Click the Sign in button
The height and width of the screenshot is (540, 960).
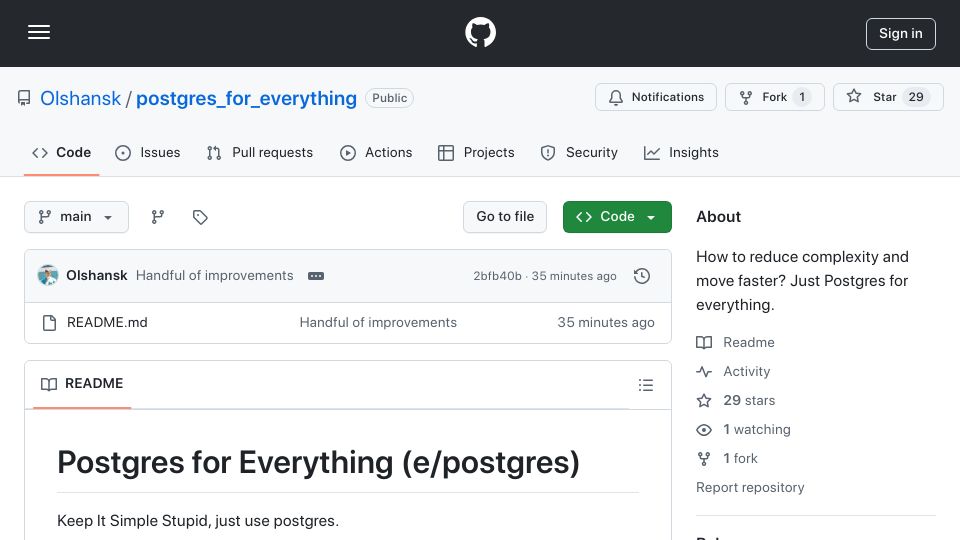[901, 34]
